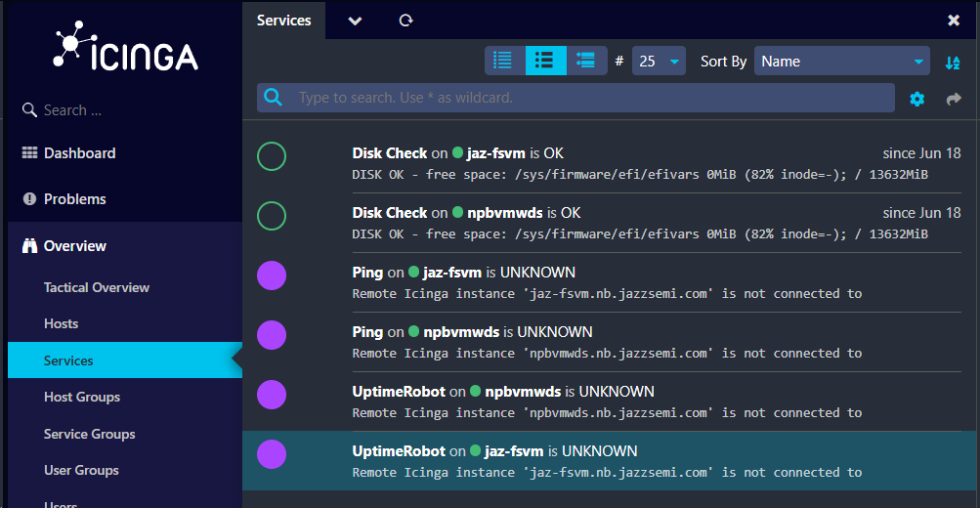Open Tactical Overview
The width and height of the screenshot is (980, 508).
point(97,287)
